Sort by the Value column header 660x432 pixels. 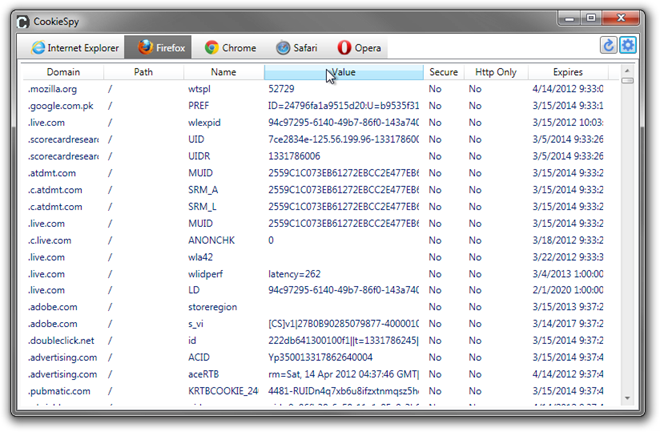point(343,72)
